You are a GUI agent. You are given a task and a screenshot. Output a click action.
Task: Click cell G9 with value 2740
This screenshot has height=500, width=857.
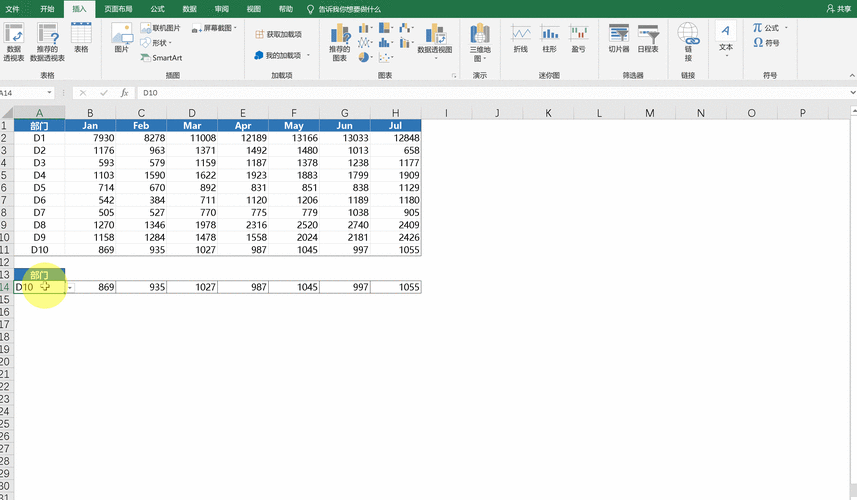[x=345, y=225]
